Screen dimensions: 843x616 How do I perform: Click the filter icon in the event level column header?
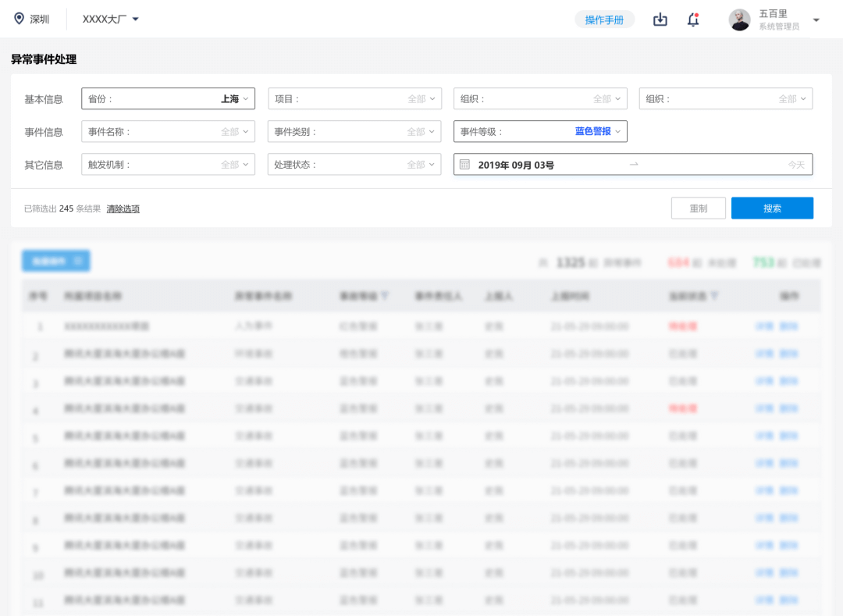(x=384, y=296)
